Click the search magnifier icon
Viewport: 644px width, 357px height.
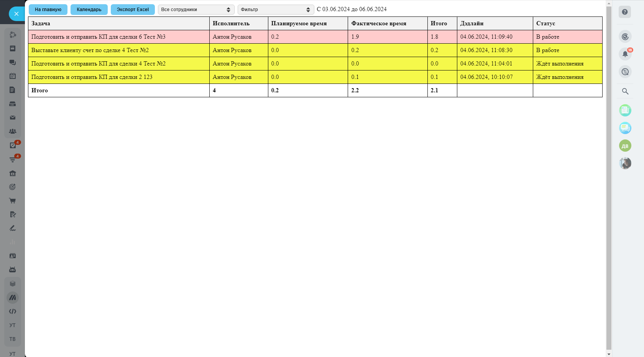625,91
